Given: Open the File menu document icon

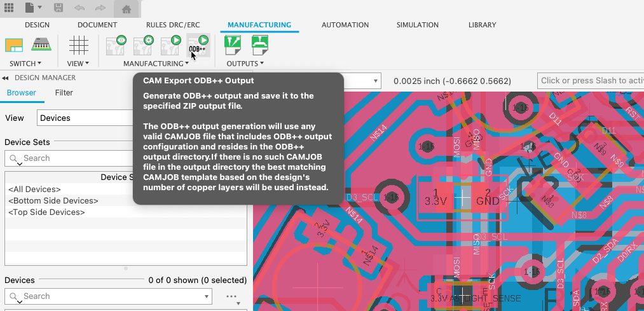Looking at the screenshot, I should coord(29,8).
